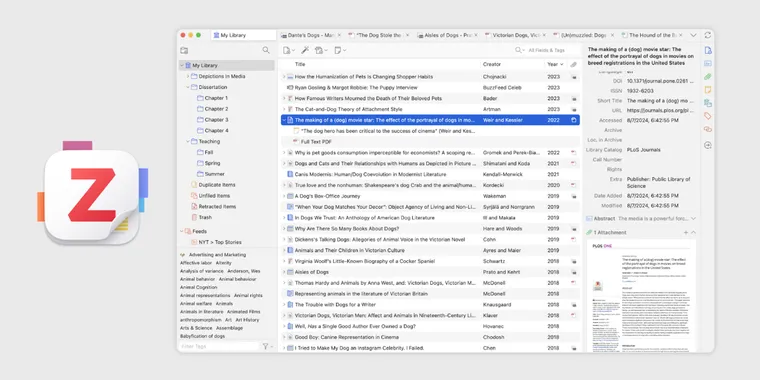Screen dimensions: 760x380
Task: Collapse the Attachment section chevron
Action: point(694,233)
